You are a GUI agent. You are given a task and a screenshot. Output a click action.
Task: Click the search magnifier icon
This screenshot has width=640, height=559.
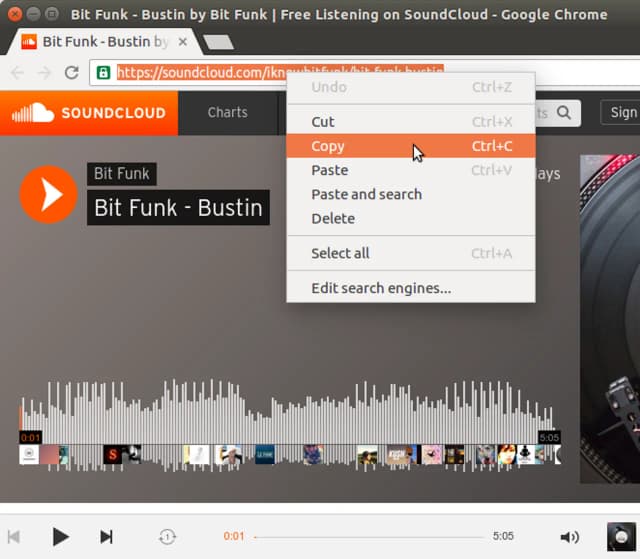(x=565, y=113)
